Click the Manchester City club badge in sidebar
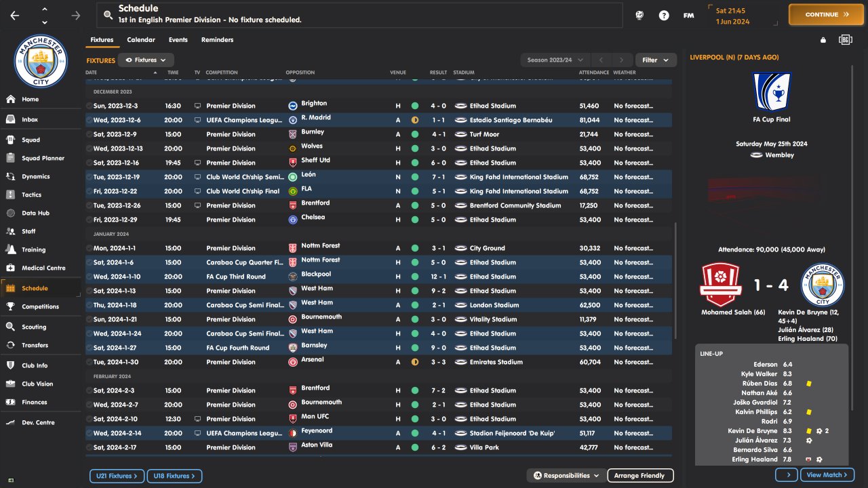The image size is (868, 488). 41,61
